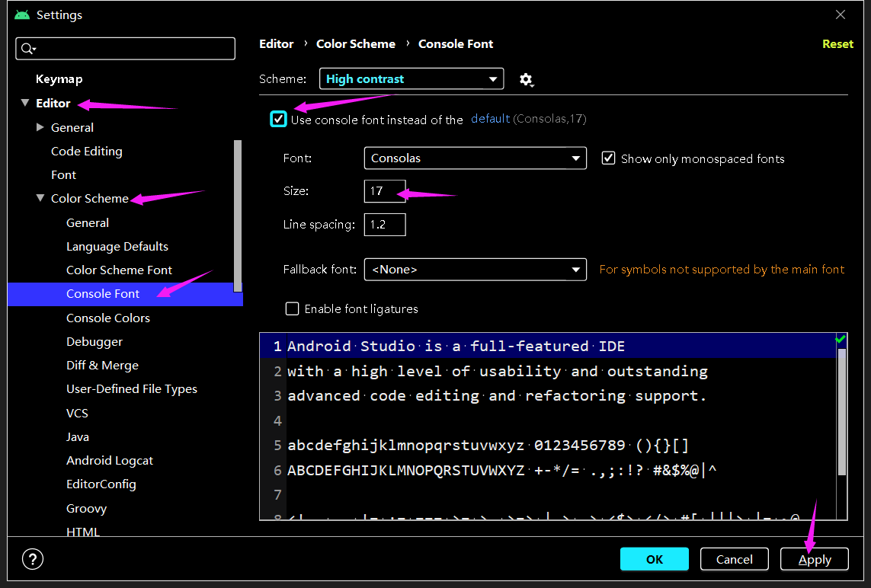
Task: Open Language Defaults settings
Action: coord(117,247)
